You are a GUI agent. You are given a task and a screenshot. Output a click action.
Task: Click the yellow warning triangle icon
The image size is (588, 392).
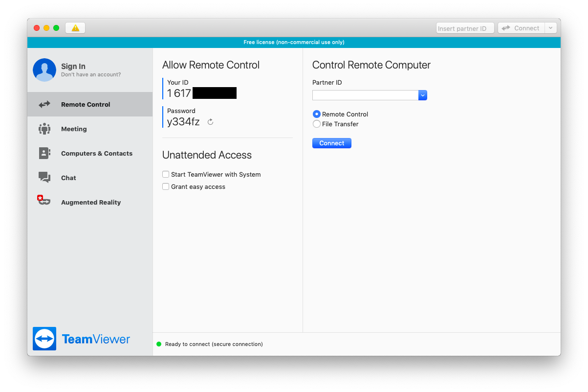75,28
